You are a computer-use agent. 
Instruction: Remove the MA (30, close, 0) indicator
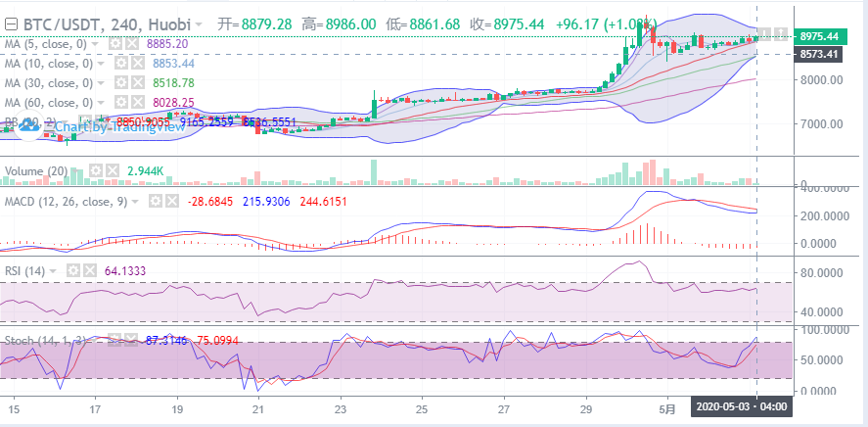(137, 82)
